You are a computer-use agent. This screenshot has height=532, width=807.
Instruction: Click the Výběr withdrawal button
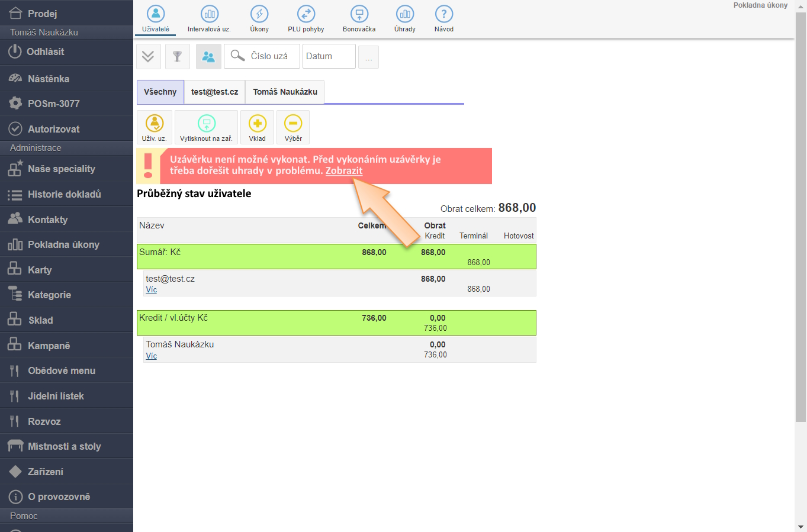point(293,127)
